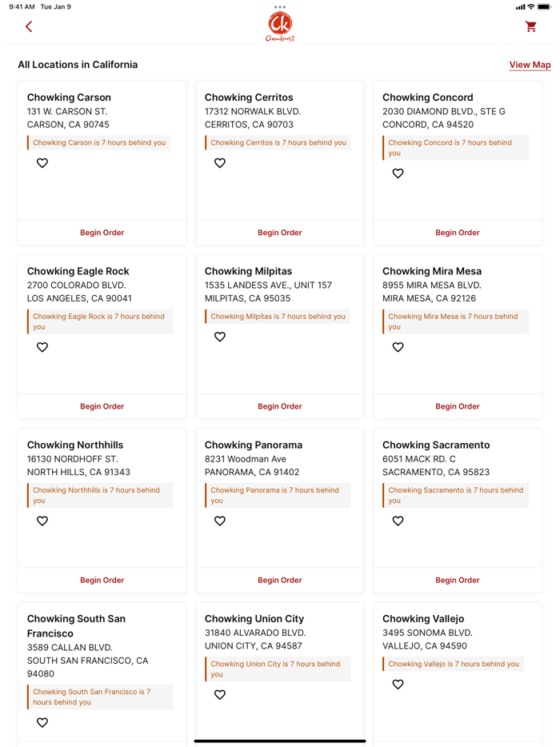The width and height of the screenshot is (560, 747).
Task: Tap the heart icon for Chowking Panorama
Action: click(220, 521)
